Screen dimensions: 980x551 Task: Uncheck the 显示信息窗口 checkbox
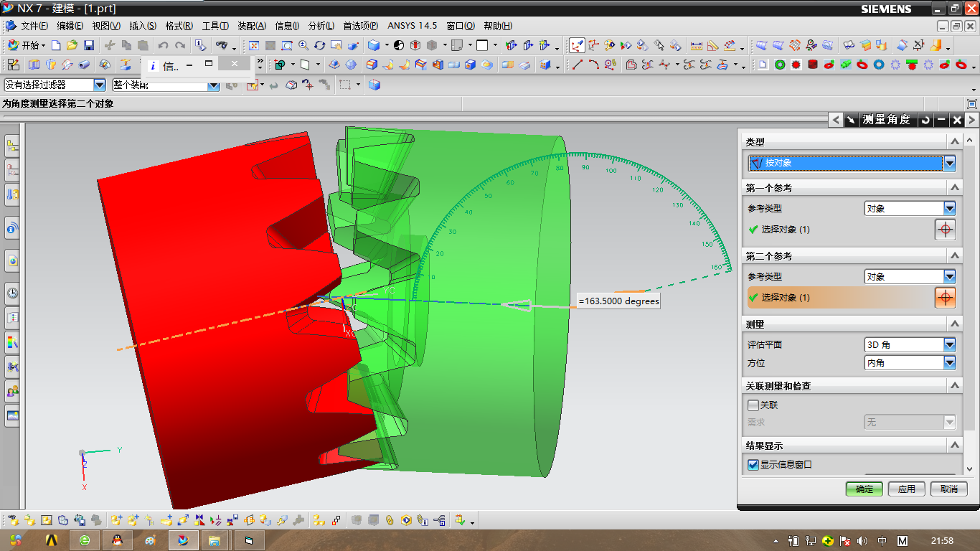tap(753, 465)
